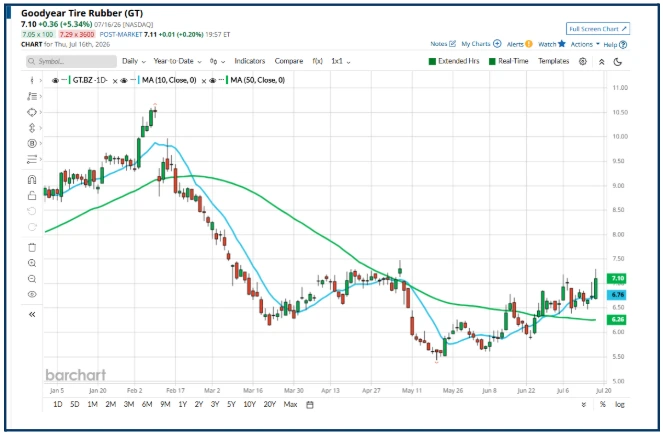663x434 pixels.
Task: Click the lock drawings icon
Action: [32, 195]
